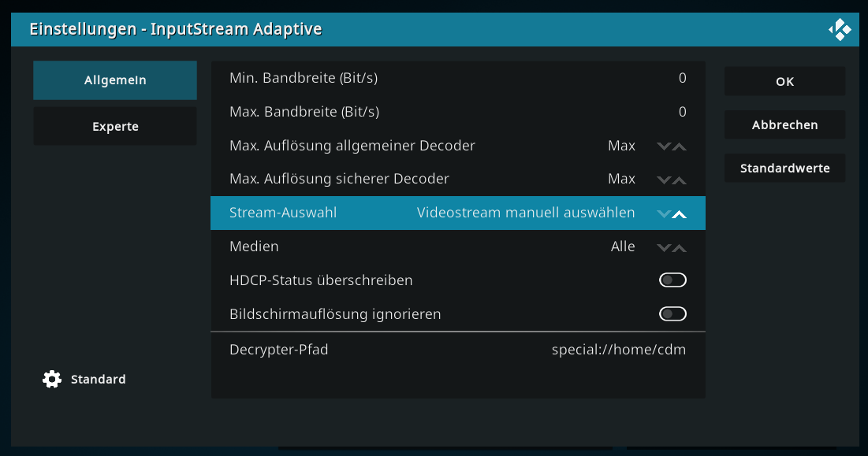Click the Kodi logo icon in title bar

click(x=839, y=29)
